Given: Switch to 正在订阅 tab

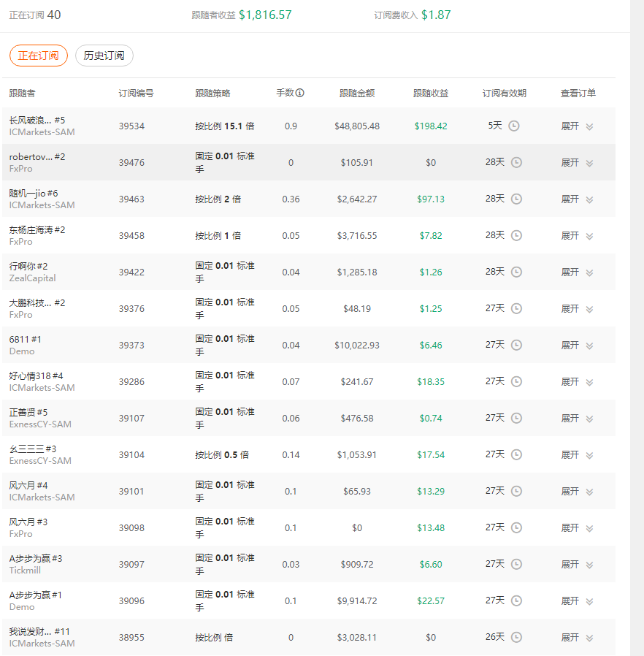Looking at the screenshot, I should 39,56.
